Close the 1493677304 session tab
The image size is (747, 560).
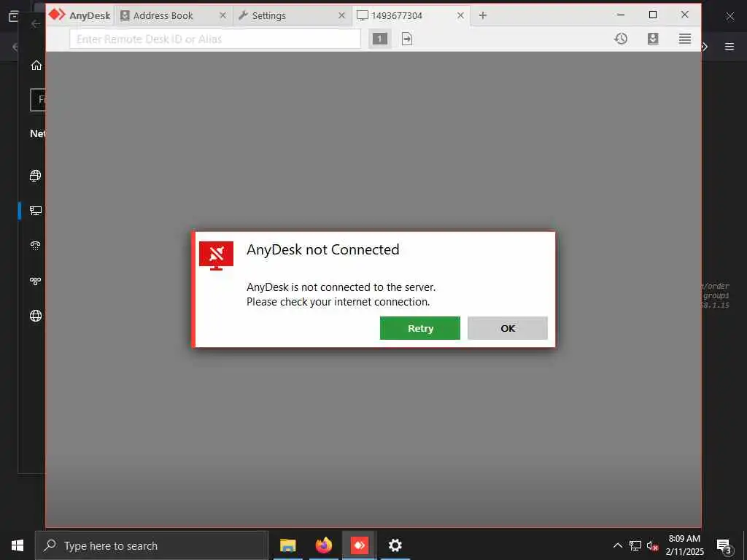461,16
